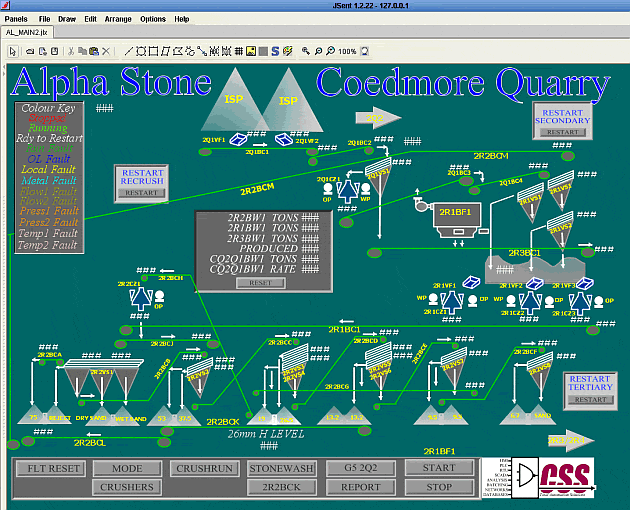The width and height of the screenshot is (630, 510).
Task: Click the delete X toolbar icon
Action: [x=106, y=51]
